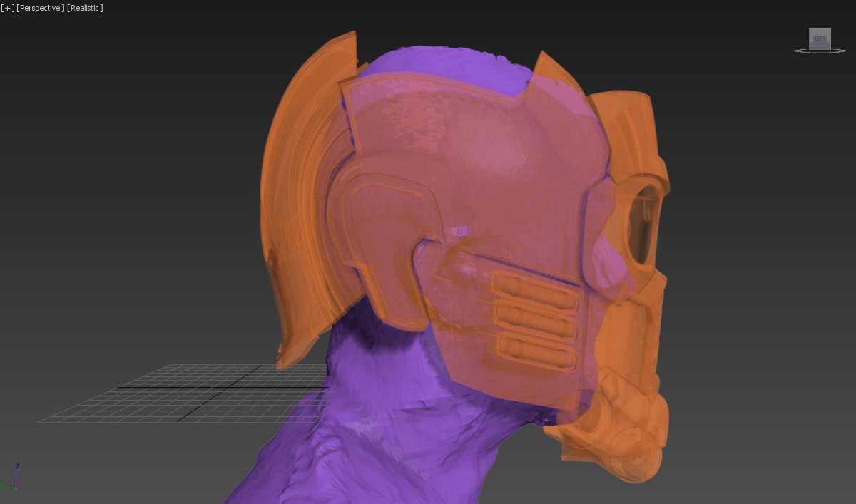Click the blue axis of the tripod

tap(16, 478)
